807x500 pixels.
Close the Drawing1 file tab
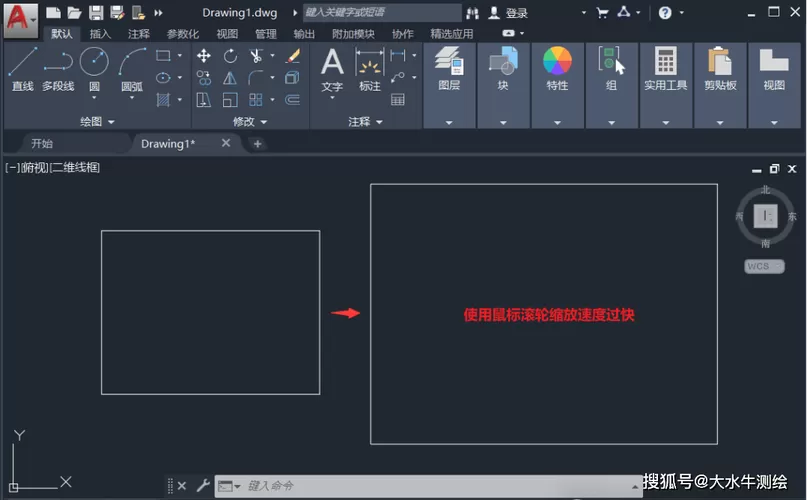(x=226, y=143)
